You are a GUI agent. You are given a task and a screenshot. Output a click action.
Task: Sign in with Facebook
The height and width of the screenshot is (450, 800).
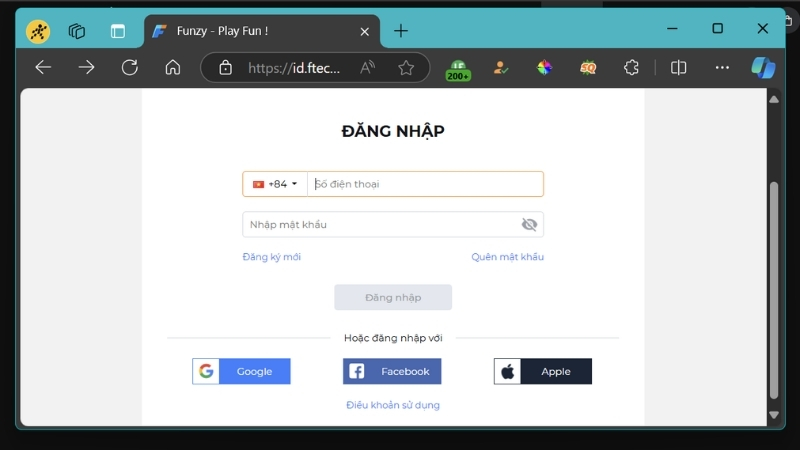(392, 371)
